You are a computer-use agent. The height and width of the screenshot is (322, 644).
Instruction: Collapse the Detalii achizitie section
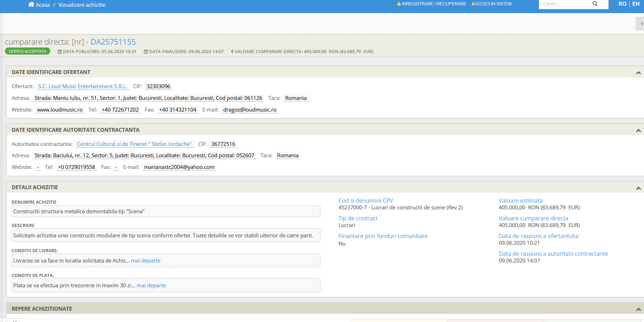638,188
